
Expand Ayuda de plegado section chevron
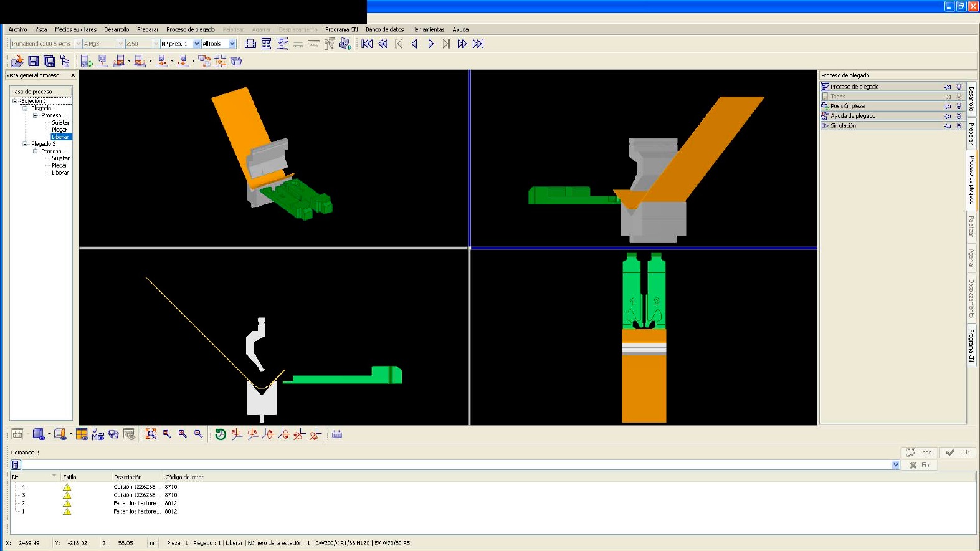click(x=959, y=116)
